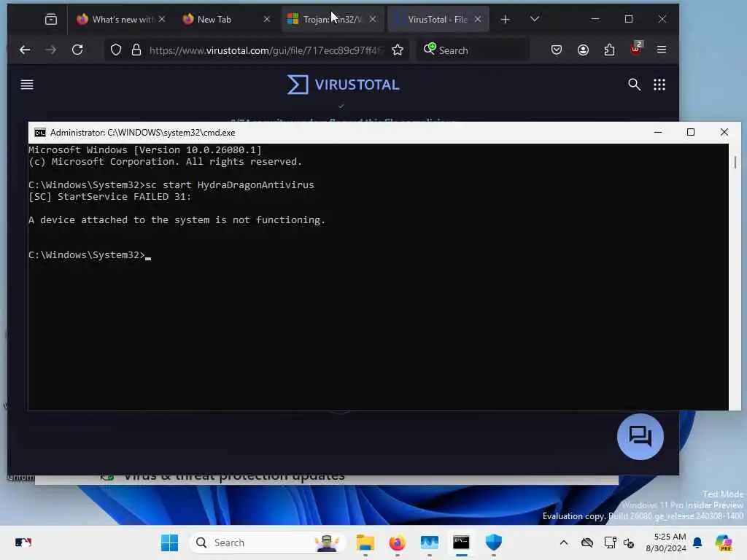Image resolution: width=747 pixels, height=560 pixels.
Task: Click the taskbar Search box
Action: pos(267,542)
